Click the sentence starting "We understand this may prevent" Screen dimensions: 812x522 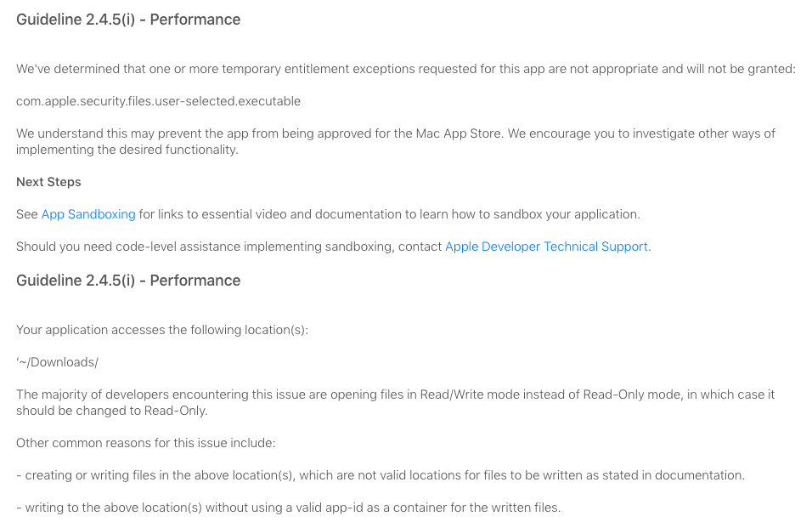tap(396, 141)
